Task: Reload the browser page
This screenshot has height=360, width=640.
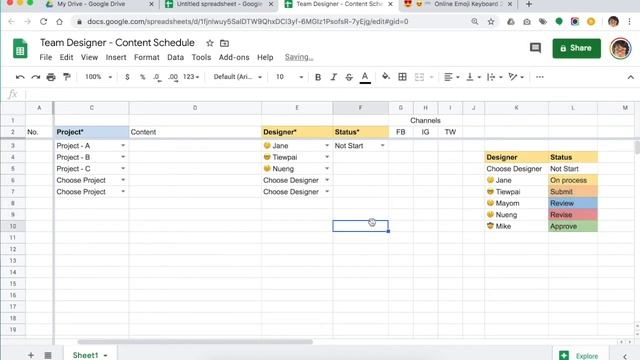Action: [x=43, y=22]
